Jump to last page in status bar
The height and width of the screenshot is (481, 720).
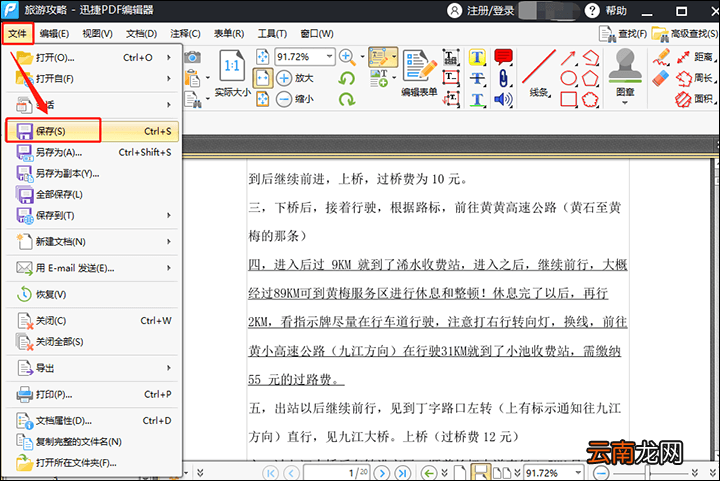(403, 472)
